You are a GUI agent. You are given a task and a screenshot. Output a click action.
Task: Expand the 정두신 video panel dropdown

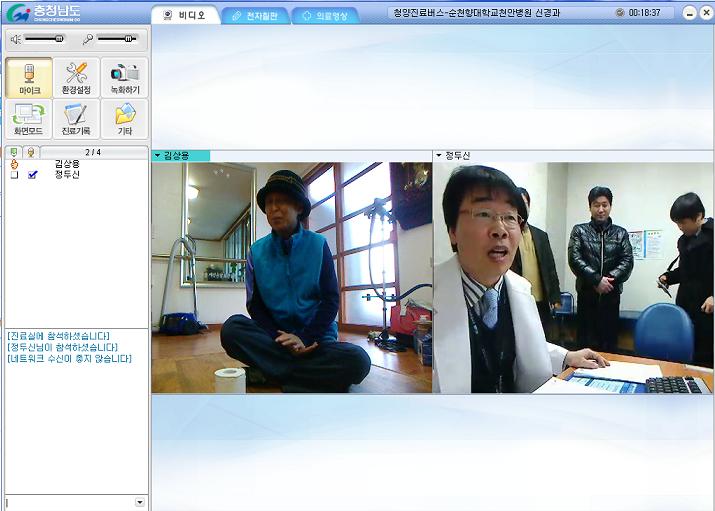[438, 156]
